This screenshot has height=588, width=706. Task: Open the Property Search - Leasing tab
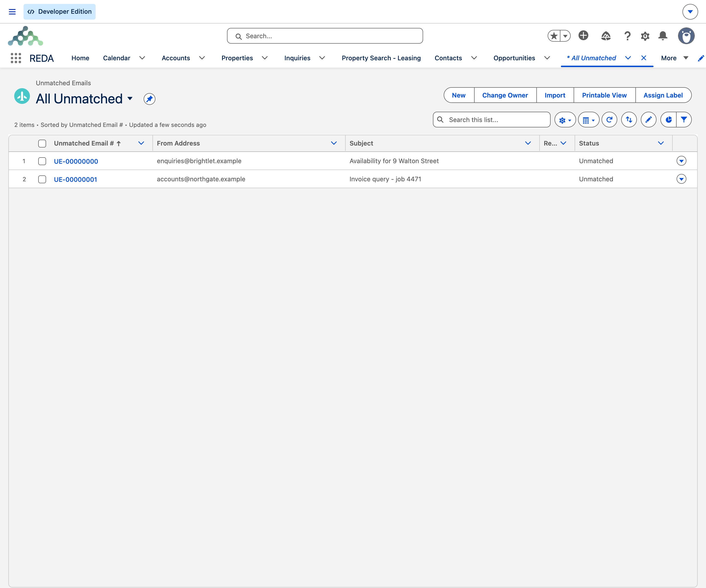point(381,58)
